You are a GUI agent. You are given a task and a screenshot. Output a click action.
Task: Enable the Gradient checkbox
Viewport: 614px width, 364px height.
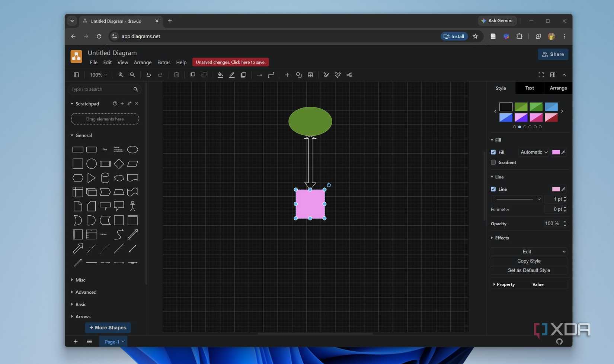tap(493, 162)
